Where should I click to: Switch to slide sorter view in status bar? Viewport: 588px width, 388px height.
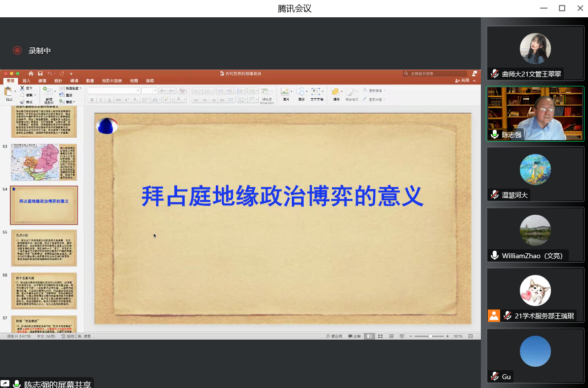tap(379, 336)
